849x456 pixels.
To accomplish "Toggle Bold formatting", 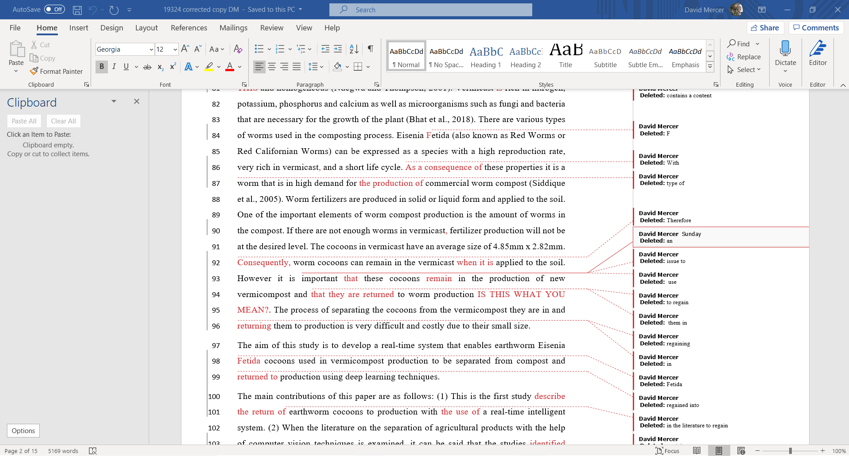I will (x=101, y=67).
